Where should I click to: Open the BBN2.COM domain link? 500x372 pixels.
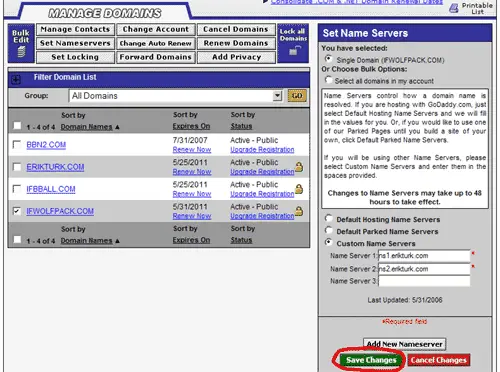point(46,145)
